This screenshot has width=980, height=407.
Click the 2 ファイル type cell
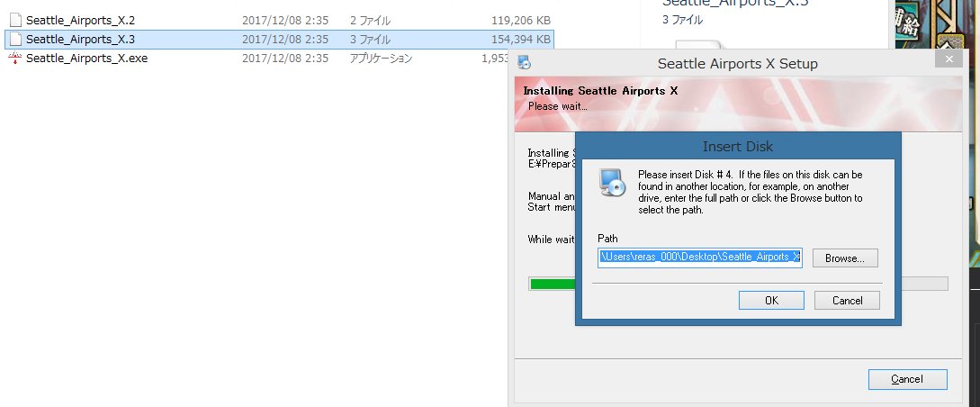370,21
